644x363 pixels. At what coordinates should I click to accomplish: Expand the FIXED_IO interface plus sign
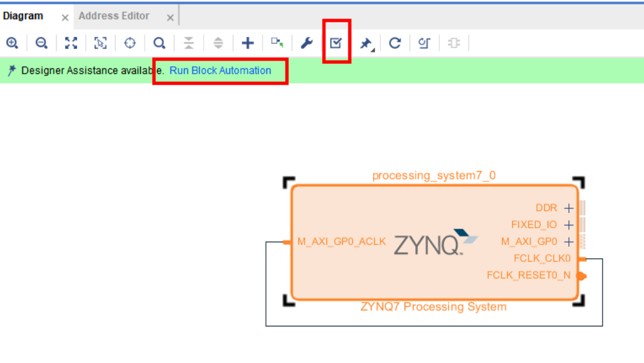click(569, 225)
